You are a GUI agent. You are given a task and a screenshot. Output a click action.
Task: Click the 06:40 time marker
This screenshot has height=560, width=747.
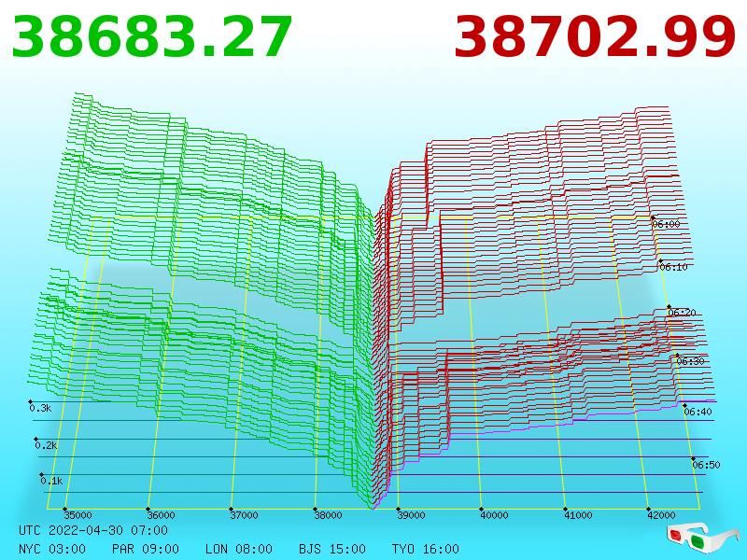[x=698, y=412]
